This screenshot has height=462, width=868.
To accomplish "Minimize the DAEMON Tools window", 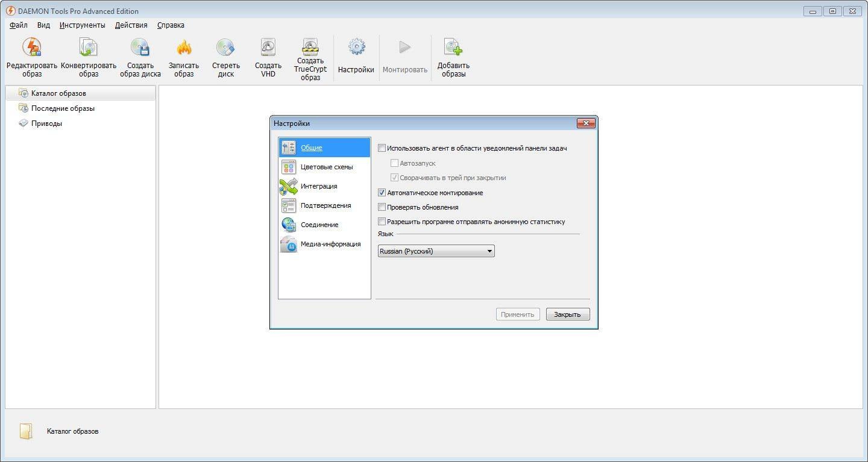I will tap(813, 11).
